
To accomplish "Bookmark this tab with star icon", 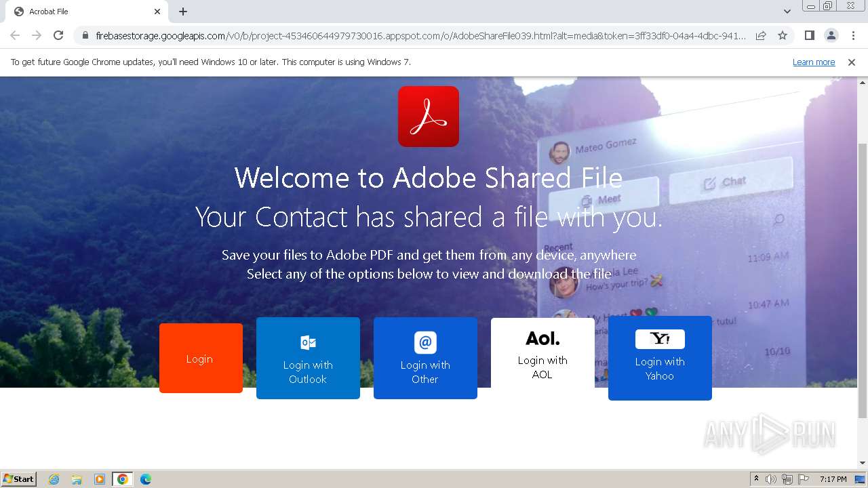I will coord(783,35).
